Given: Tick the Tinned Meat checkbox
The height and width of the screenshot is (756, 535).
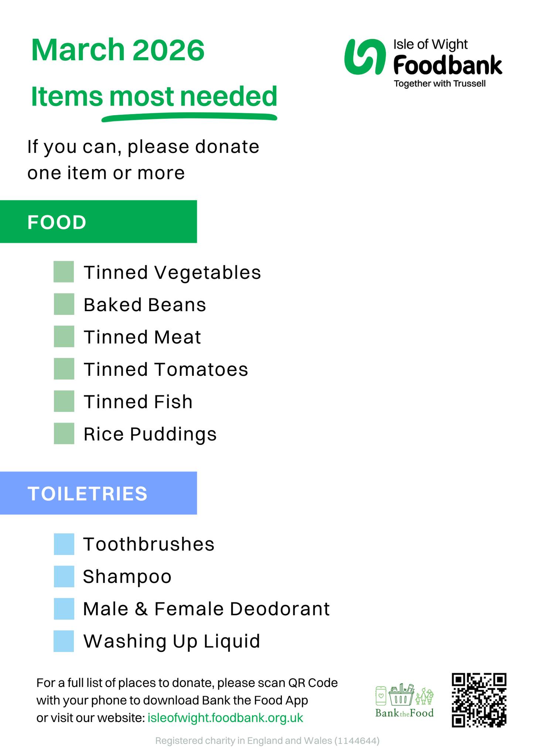Looking at the screenshot, I should pyautogui.click(x=64, y=336).
